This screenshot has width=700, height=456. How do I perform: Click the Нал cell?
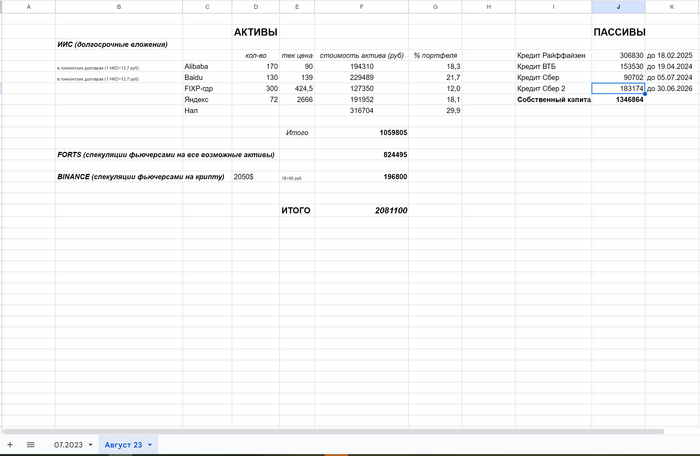click(207, 111)
